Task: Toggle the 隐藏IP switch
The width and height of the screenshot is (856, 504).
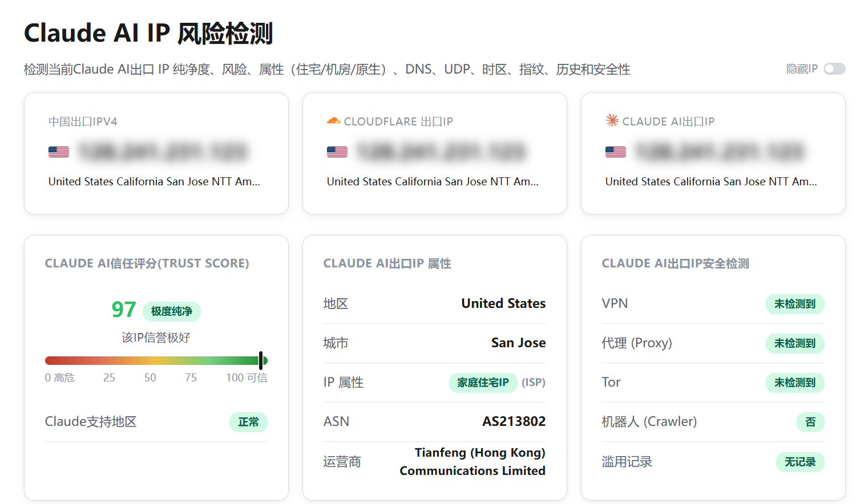Action: (x=834, y=69)
